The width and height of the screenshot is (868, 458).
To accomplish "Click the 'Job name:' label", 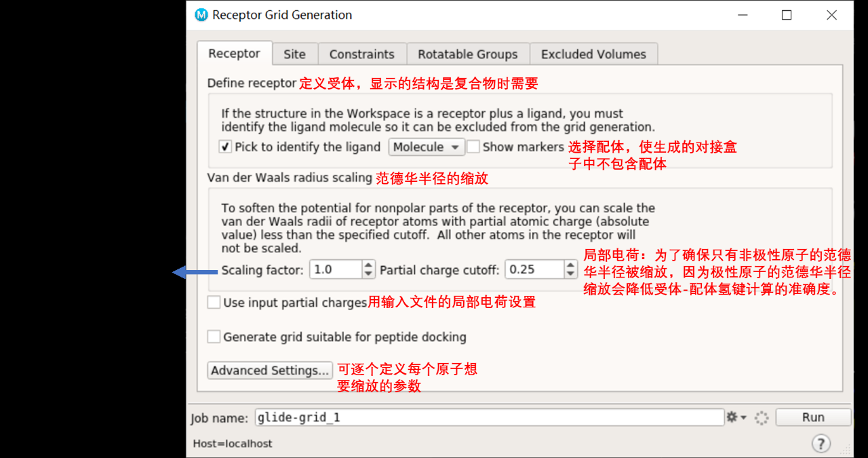I will click(220, 418).
